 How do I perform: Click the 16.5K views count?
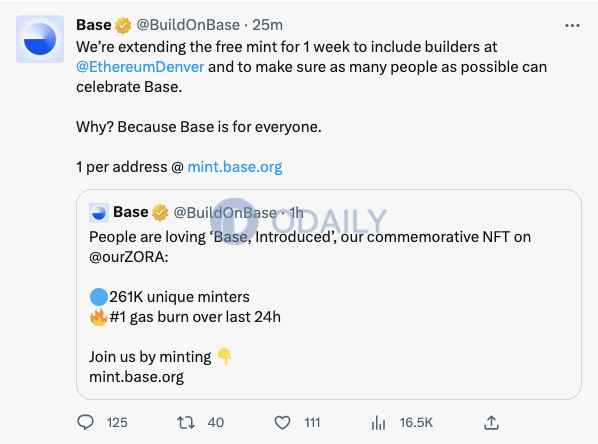pos(416,423)
